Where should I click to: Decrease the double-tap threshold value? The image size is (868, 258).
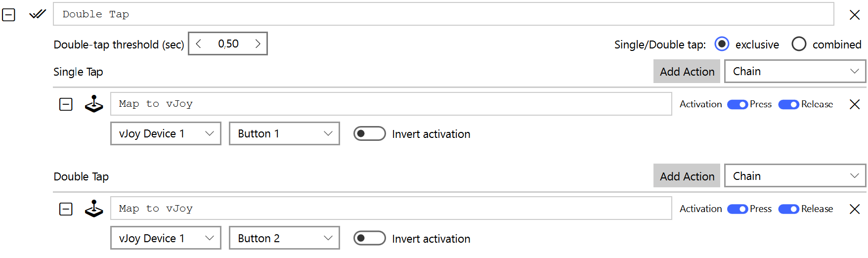coord(199,44)
